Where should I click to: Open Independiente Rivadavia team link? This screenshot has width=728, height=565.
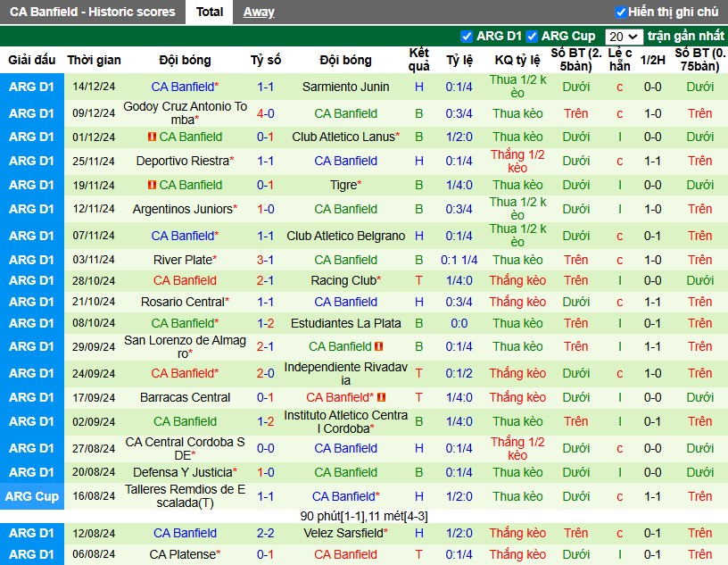click(345, 374)
